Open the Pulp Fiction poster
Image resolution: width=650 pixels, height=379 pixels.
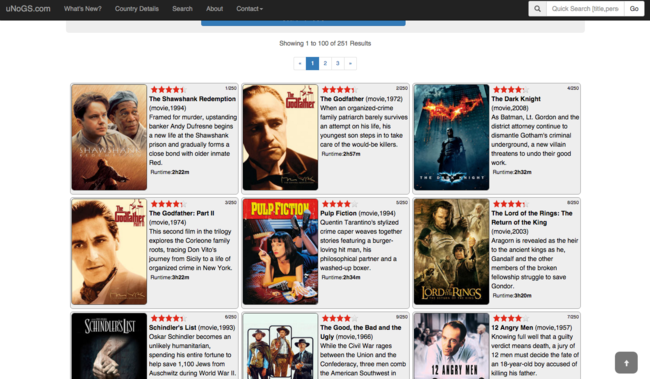(280, 252)
